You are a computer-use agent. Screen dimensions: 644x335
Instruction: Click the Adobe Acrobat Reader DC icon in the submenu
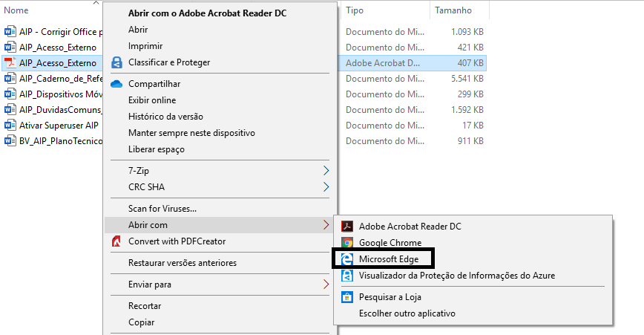point(347,226)
